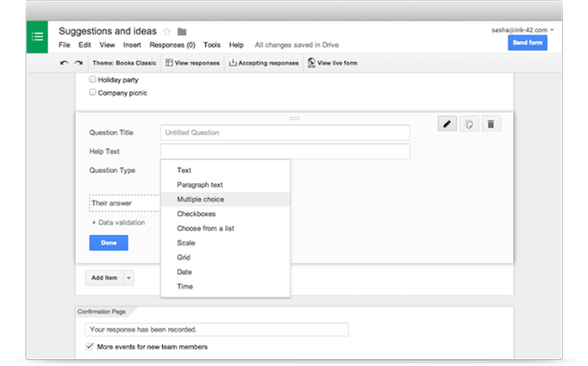Click the green Google Forms logo icon
The width and height of the screenshot is (588, 366).
(37, 37)
